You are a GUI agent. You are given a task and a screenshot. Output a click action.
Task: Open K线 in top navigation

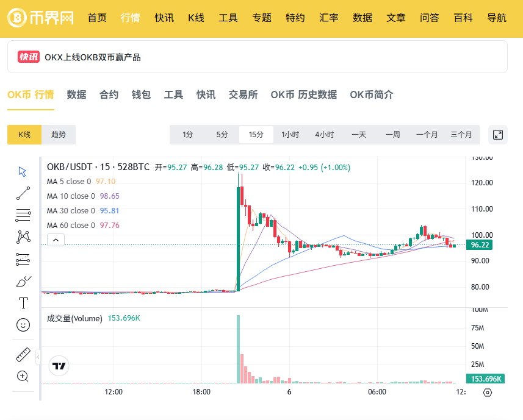pos(196,18)
